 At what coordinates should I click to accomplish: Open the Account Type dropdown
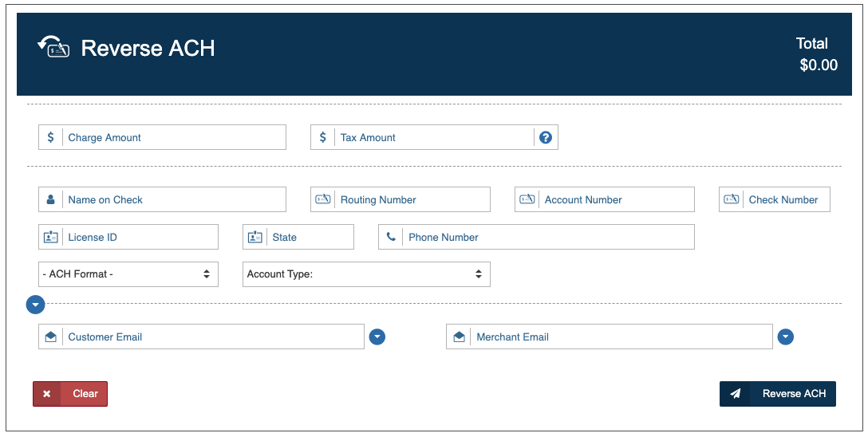point(366,274)
